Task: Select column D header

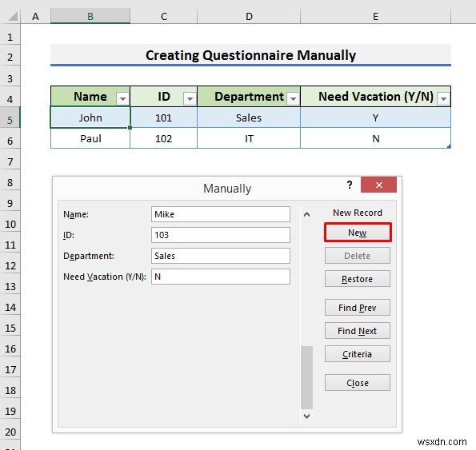Action: tap(249, 16)
